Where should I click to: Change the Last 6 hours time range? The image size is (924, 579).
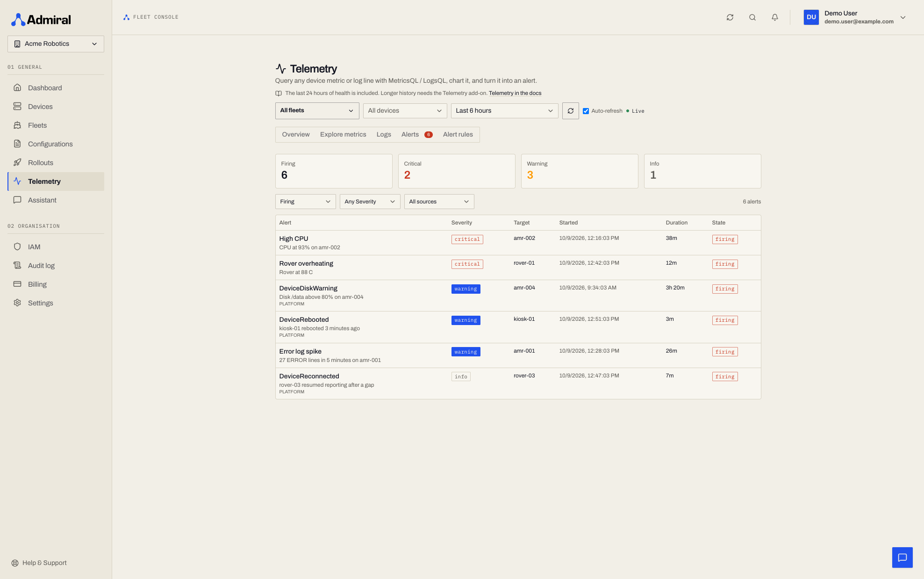(504, 111)
